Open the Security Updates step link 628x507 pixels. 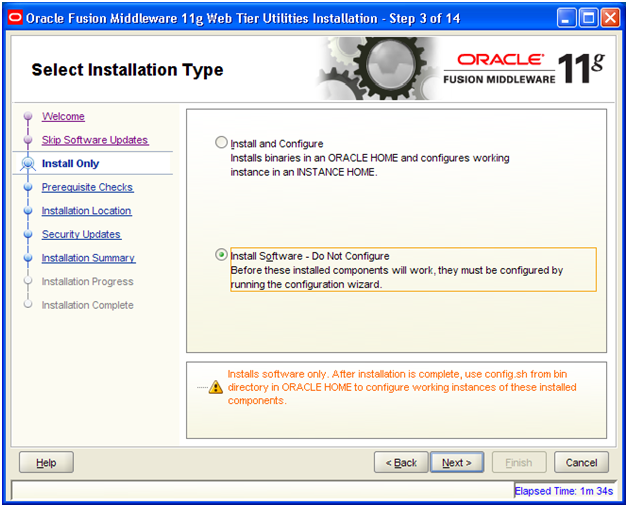[x=81, y=234]
